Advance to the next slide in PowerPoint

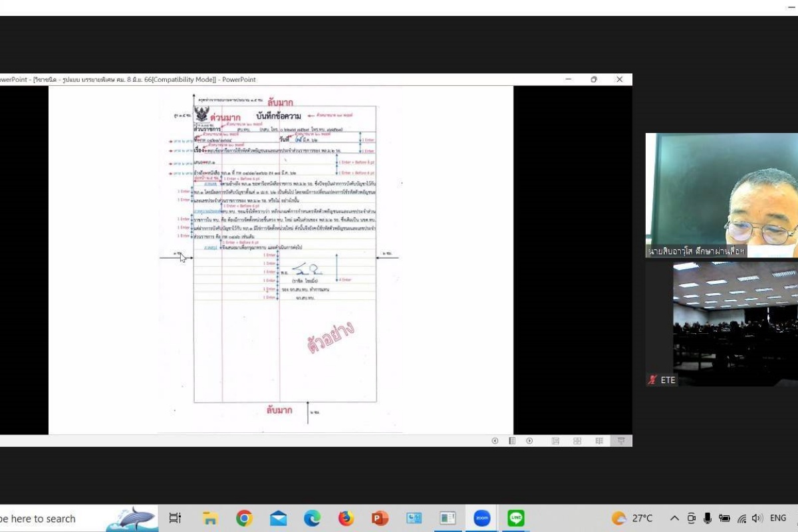tap(529, 441)
